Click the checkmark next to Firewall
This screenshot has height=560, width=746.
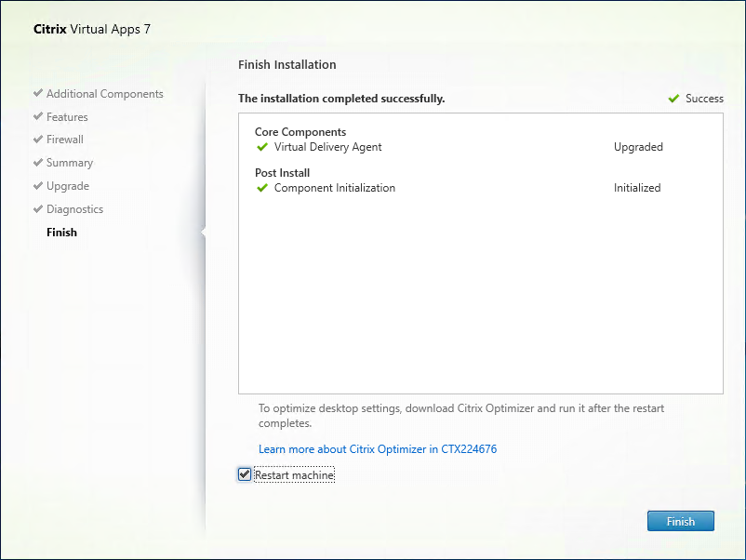coord(38,139)
